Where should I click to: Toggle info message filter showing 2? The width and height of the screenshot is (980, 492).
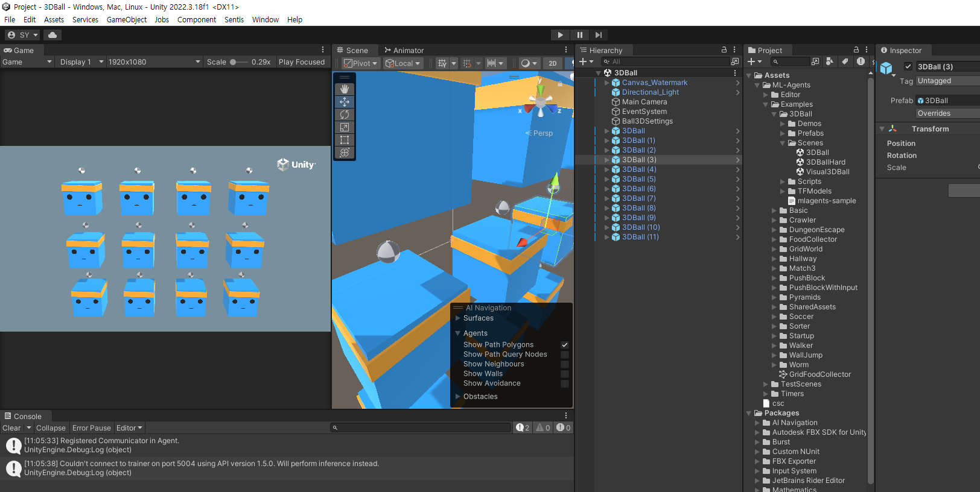[523, 427]
